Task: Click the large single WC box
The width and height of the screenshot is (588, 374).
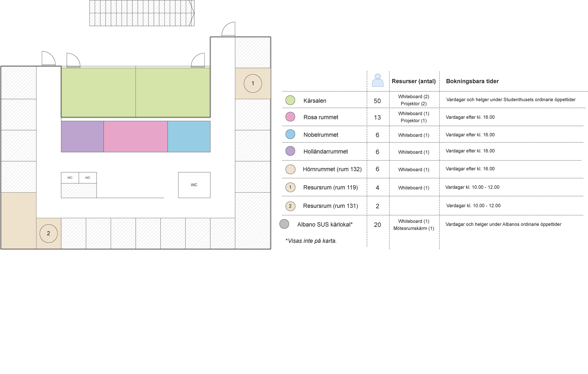Action: (x=194, y=185)
